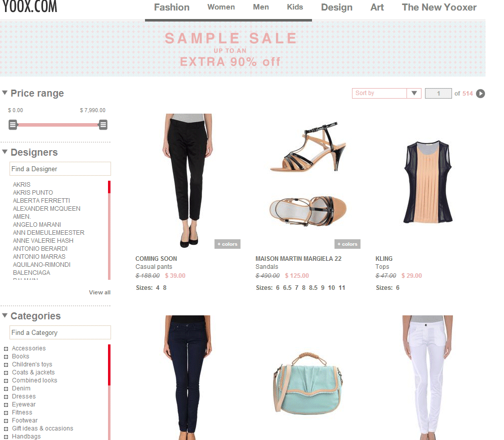Viewport: 504px width, 440px height.
Task: Collapse the Price range section
Action: tap(5, 93)
